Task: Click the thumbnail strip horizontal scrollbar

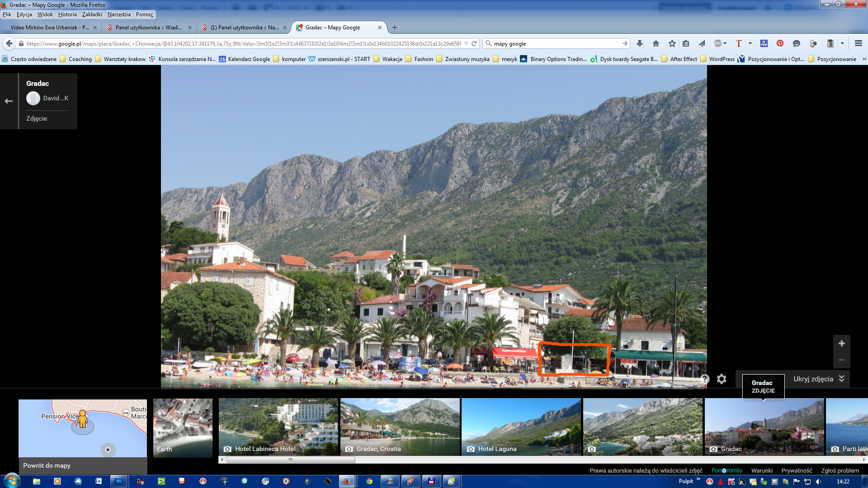Action: [x=291, y=460]
